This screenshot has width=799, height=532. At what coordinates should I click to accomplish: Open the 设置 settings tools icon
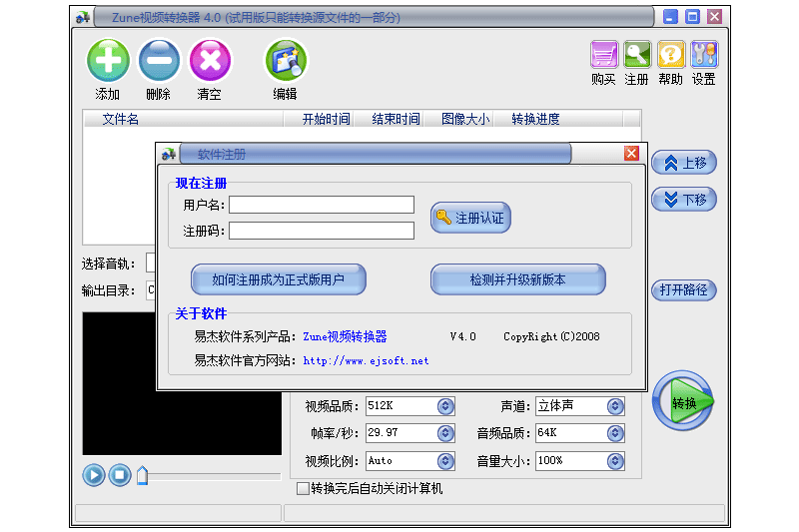coord(704,55)
